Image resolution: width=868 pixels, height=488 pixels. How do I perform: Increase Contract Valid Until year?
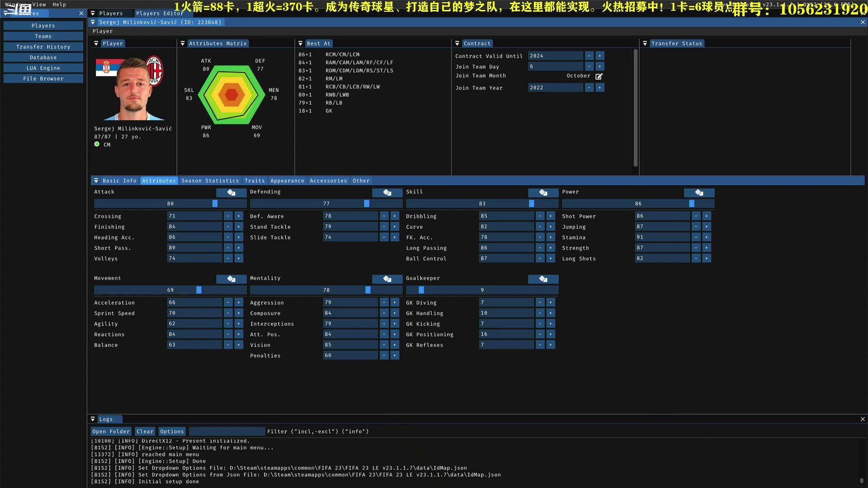600,56
